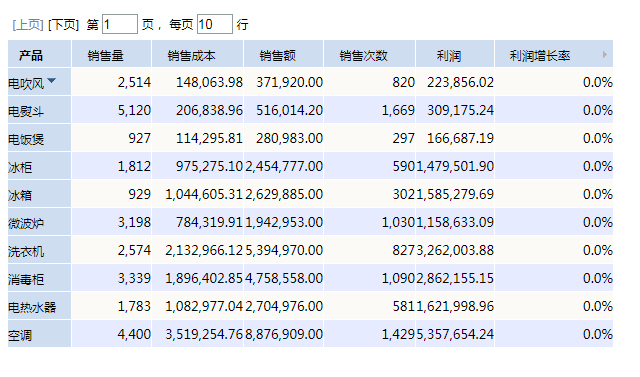The image size is (640, 377).
Task: Select the 空调 product row label
Action: [20, 335]
